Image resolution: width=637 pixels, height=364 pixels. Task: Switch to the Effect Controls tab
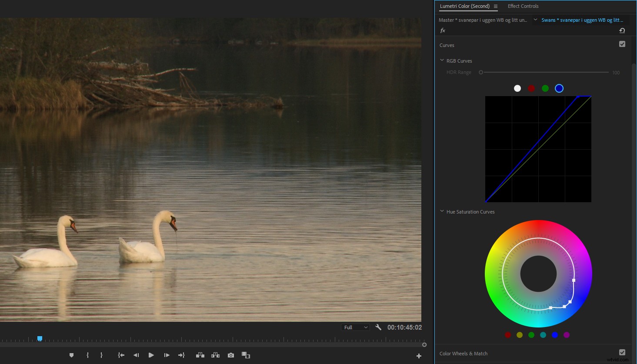pos(523,6)
